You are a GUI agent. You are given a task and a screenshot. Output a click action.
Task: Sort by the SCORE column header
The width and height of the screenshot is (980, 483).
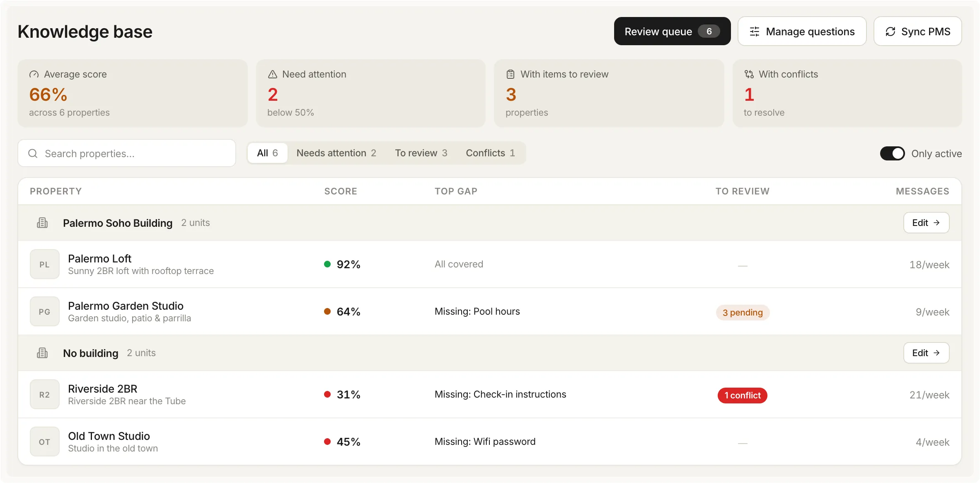point(341,191)
